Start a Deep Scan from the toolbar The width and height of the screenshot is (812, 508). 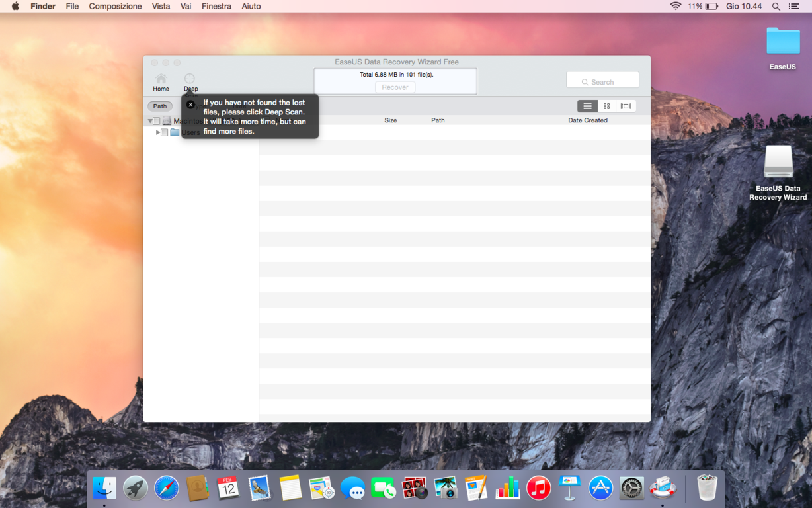click(190, 83)
